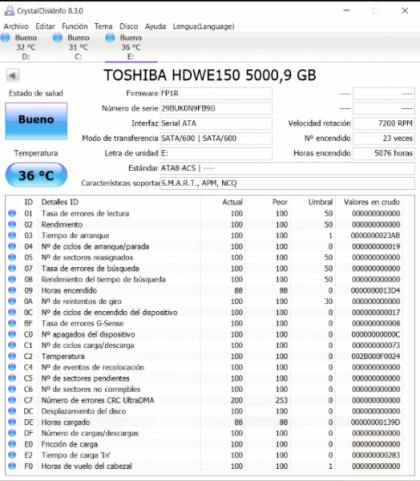Click the serial number field
Image resolution: width=420 pixels, height=481 pixels.
click(216, 109)
